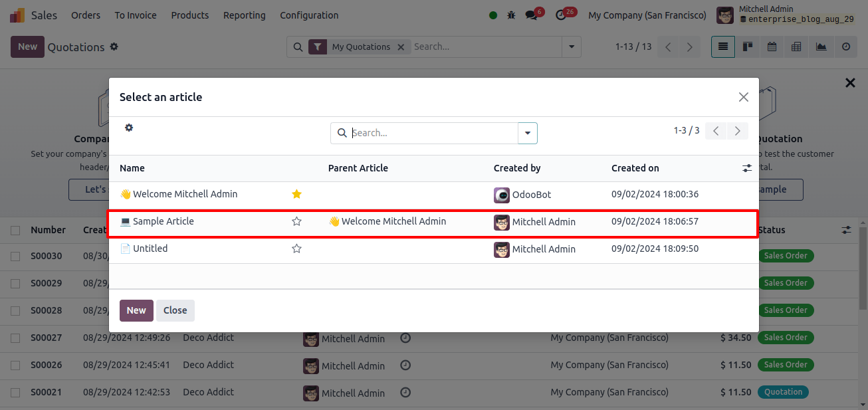
Task: Select Welcome Mitchell Admin article row
Action: tap(433, 195)
